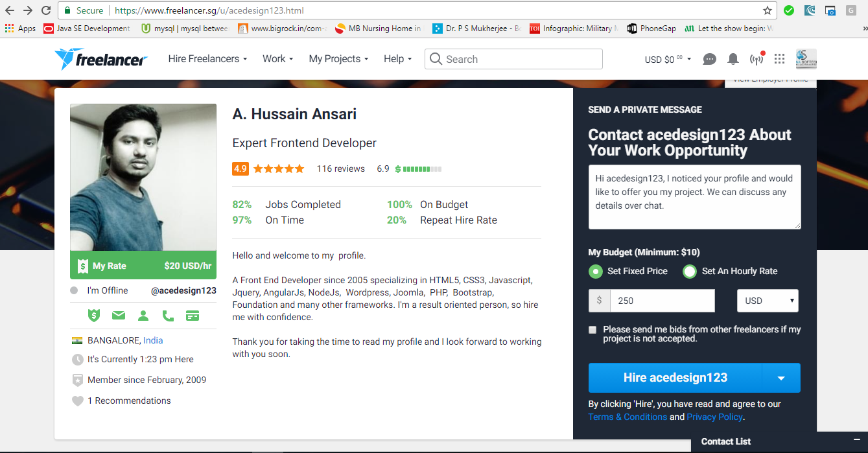Click 116 reviews link
Viewport: 868px width, 453px height.
click(340, 168)
